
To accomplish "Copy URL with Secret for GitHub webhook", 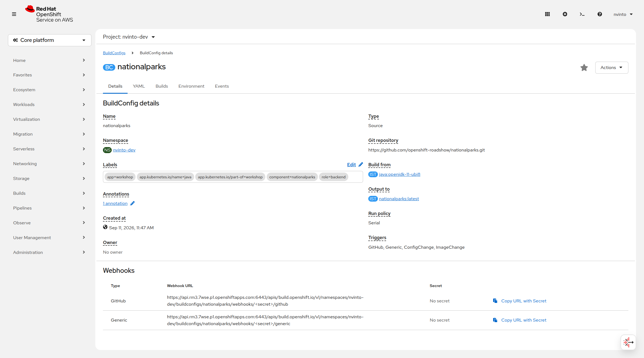I will (x=524, y=301).
